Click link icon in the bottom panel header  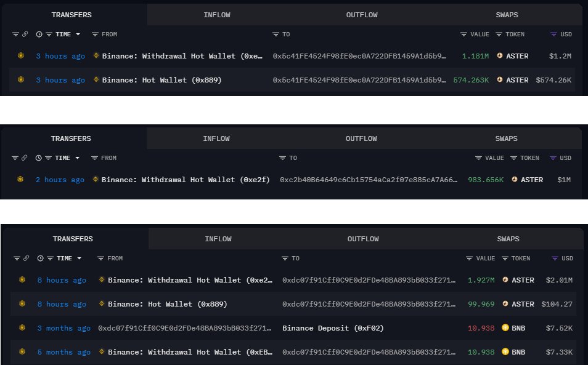click(27, 259)
